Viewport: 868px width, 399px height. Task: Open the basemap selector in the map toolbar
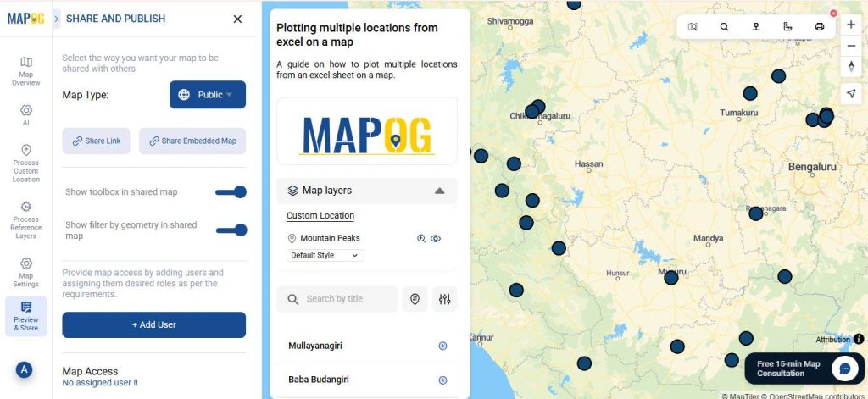(x=693, y=26)
